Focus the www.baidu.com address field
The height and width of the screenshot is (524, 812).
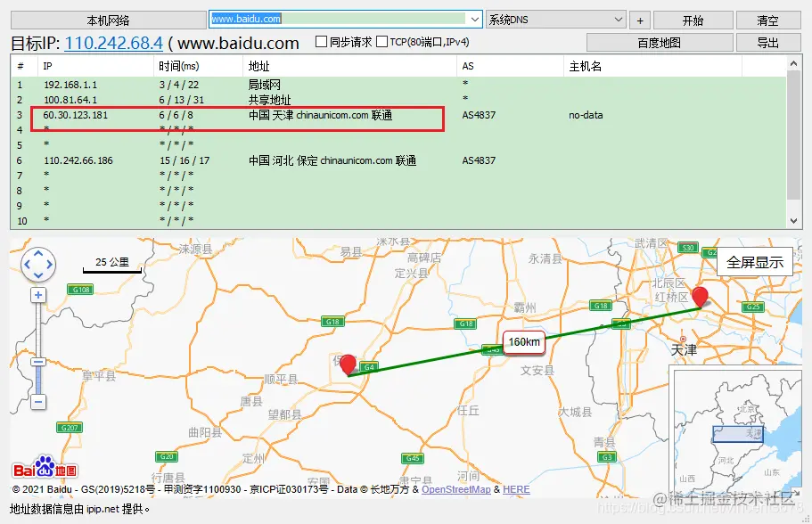tap(339, 19)
